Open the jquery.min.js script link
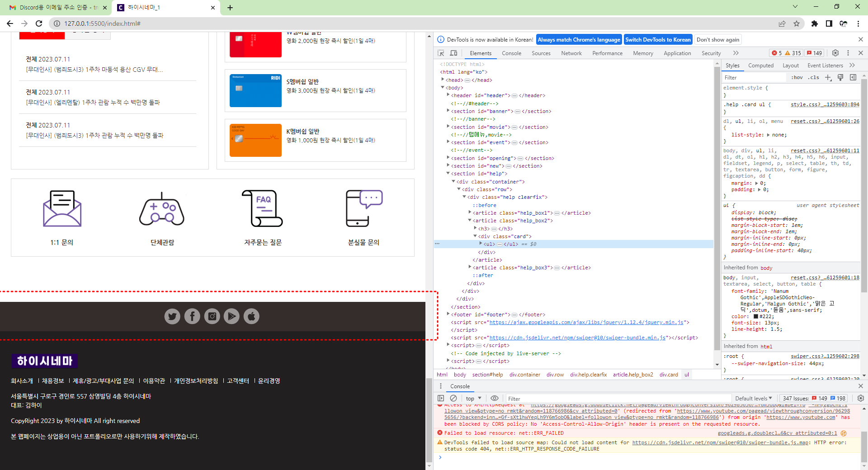 coord(587,322)
